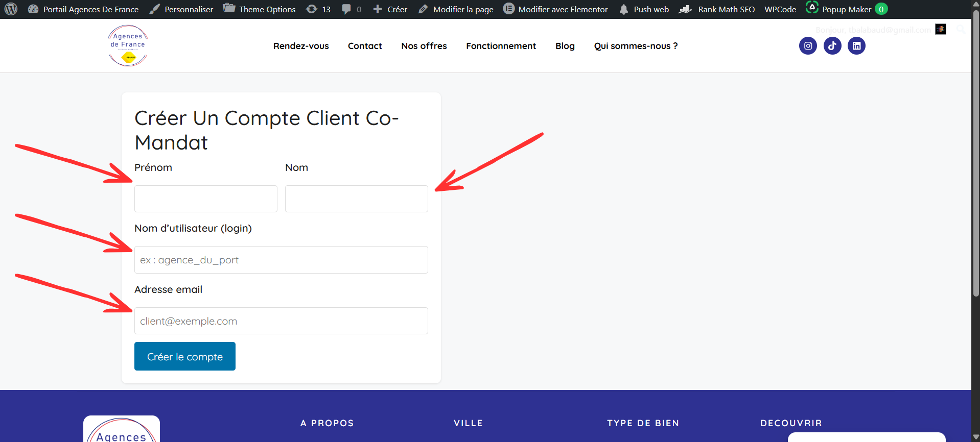Click the Portail Agences De France dashboard icon
980x442 pixels.
tap(33, 9)
